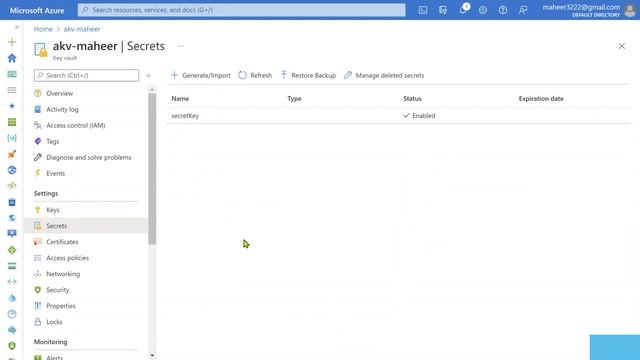Focus the key vault menu search box
640x360 pixels.
[87, 76]
